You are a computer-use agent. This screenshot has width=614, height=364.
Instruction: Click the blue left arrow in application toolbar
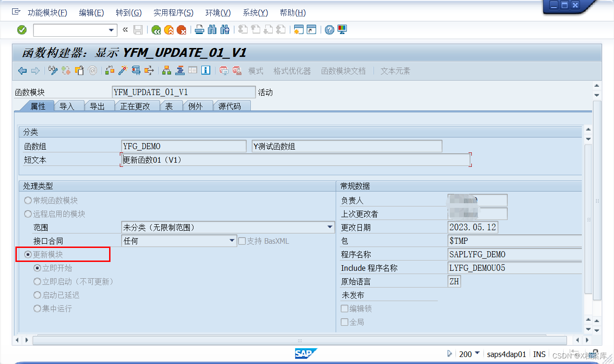coord(22,71)
